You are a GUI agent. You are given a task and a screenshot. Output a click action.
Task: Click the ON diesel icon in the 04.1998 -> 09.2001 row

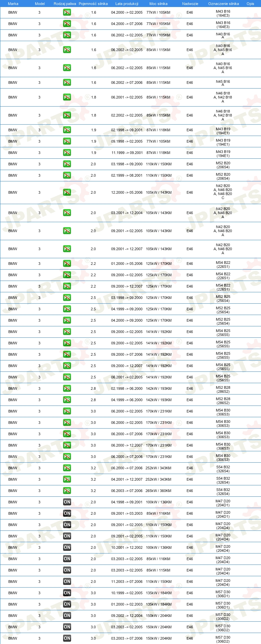[67, 502]
